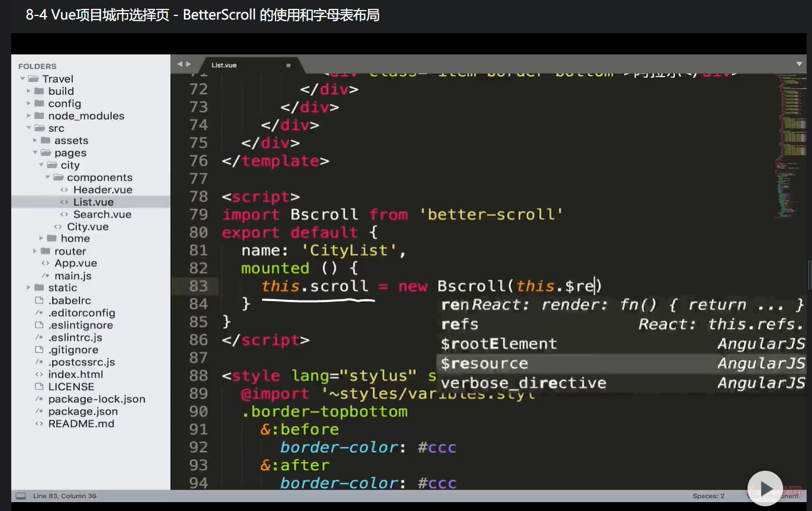Expand the static folder arrow

(x=28, y=288)
